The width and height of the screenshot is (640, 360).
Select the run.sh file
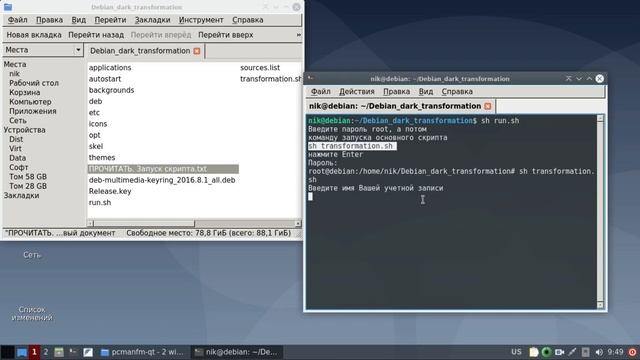[x=100, y=202]
